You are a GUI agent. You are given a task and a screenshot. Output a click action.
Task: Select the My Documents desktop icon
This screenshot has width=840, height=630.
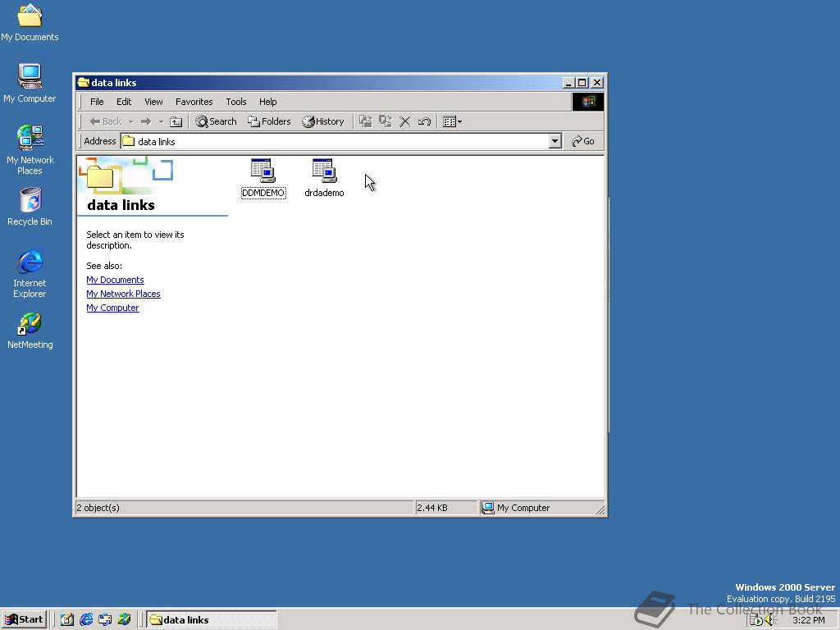coord(30,22)
